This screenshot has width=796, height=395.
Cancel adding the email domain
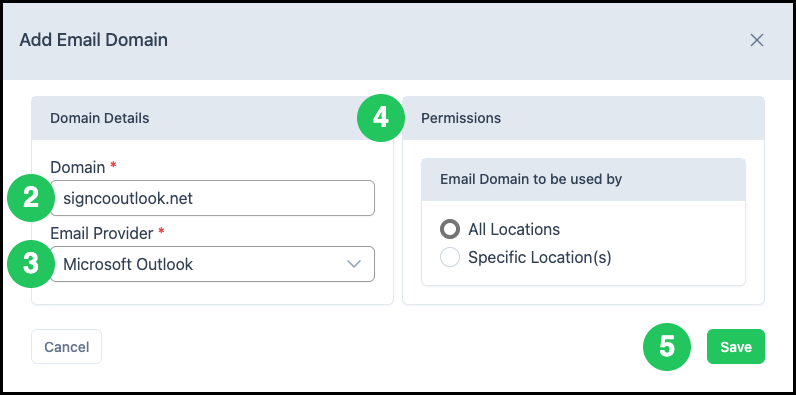67,347
